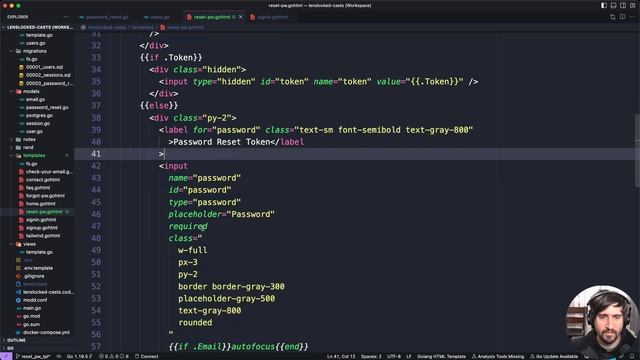The height and width of the screenshot is (360, 640).
Task: Click the open changes icon above editor
Action: coord(613,17)
